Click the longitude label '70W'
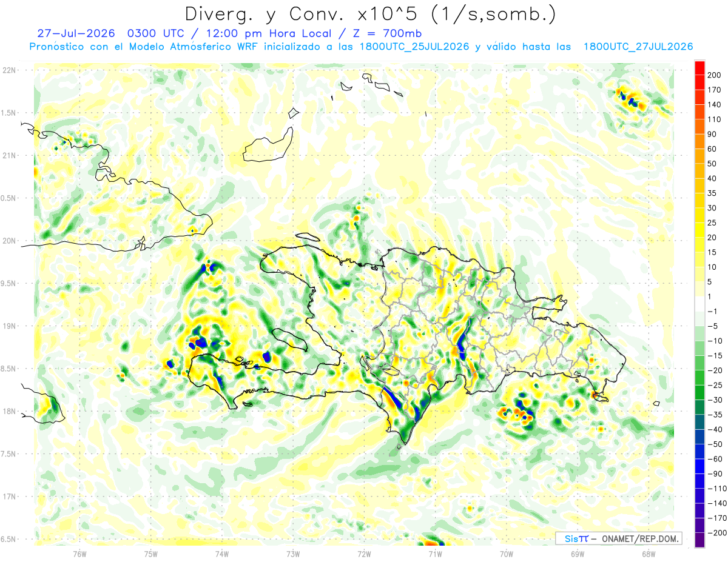Viewport: 728px width, 562px height. pos(506,554)
